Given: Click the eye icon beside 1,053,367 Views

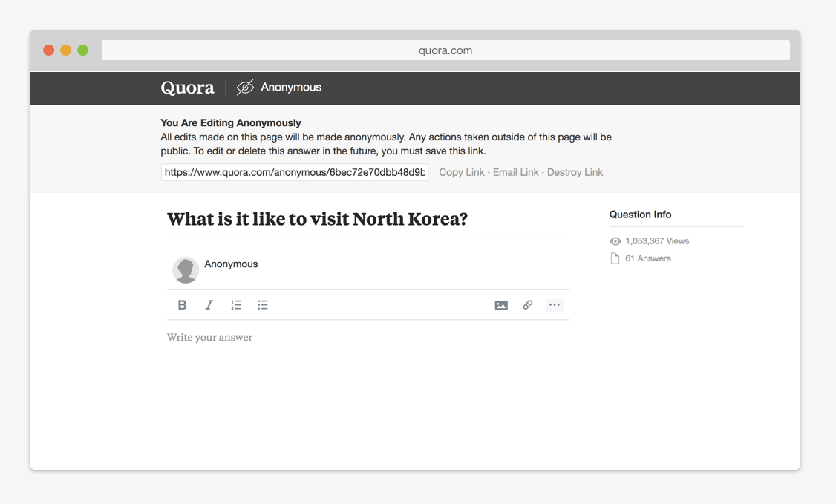Looking at the screenshot, I should point(615,241).
